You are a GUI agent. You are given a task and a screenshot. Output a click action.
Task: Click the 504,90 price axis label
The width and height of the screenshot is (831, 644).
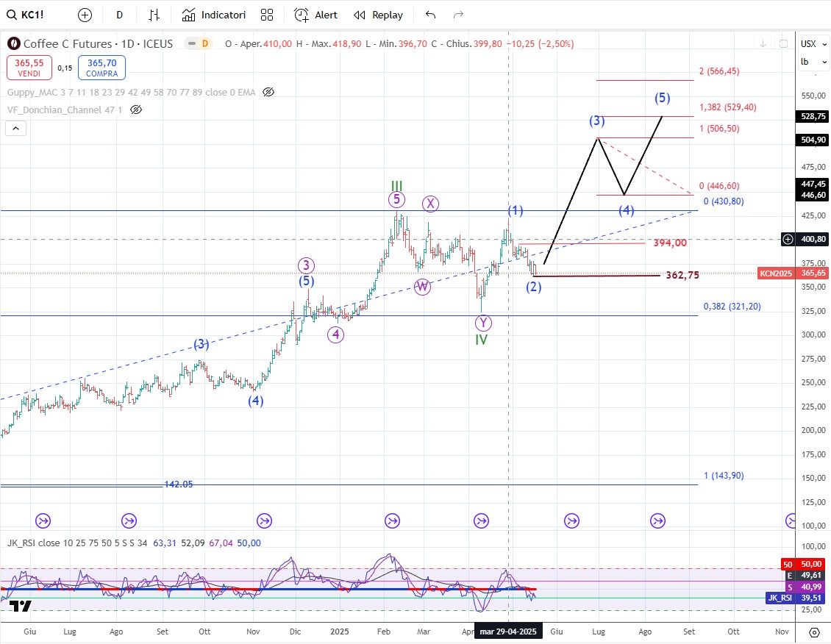coord(813,140)
